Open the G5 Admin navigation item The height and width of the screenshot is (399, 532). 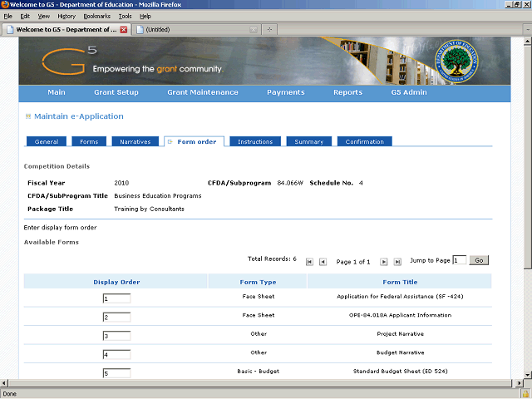[x=409, y=92]
